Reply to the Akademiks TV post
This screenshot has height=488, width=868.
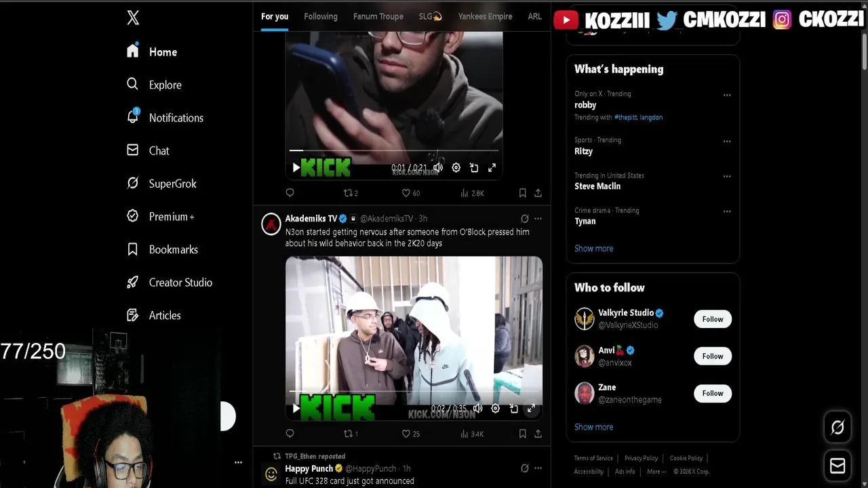click(290, 434)
